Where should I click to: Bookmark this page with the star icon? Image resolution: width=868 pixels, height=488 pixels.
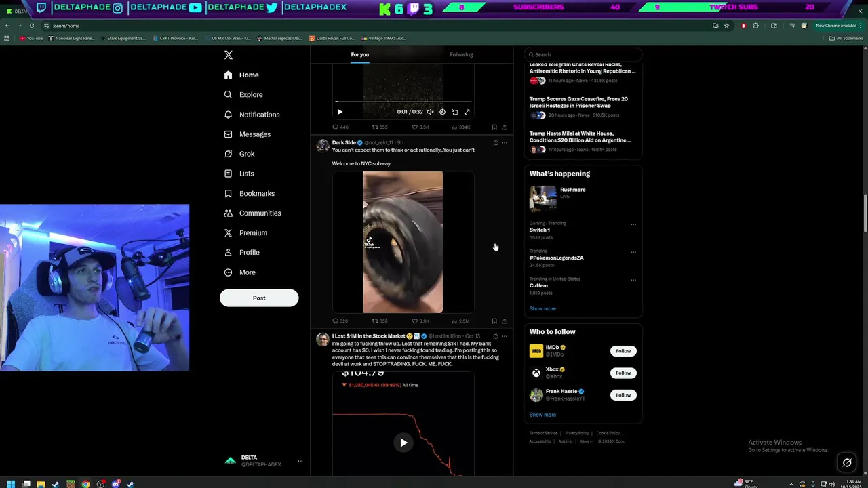(726, 26)
